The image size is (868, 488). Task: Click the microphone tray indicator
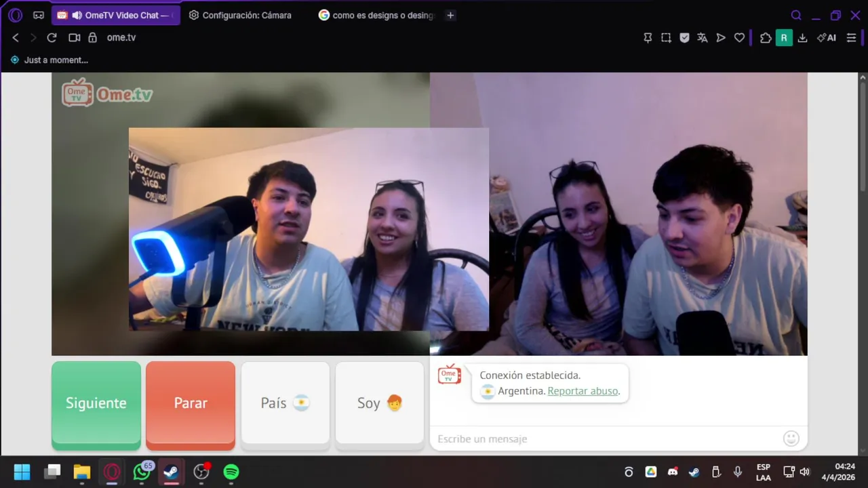tap(737, 472)
